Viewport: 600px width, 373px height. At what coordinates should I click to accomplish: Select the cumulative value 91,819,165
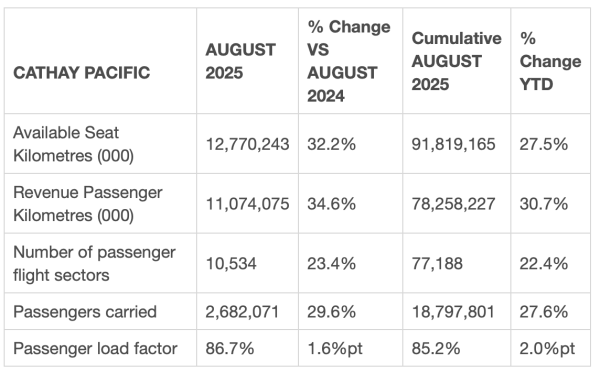(x=453, y=144)
